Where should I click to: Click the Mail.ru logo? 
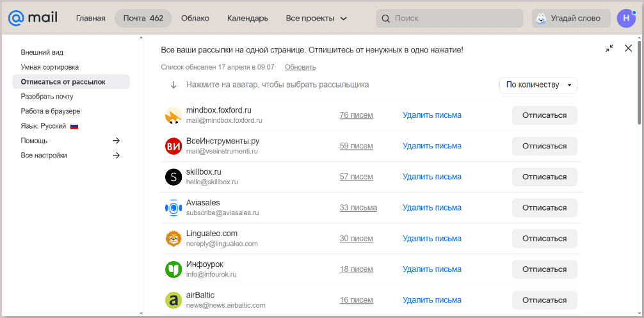pos(33,18)
